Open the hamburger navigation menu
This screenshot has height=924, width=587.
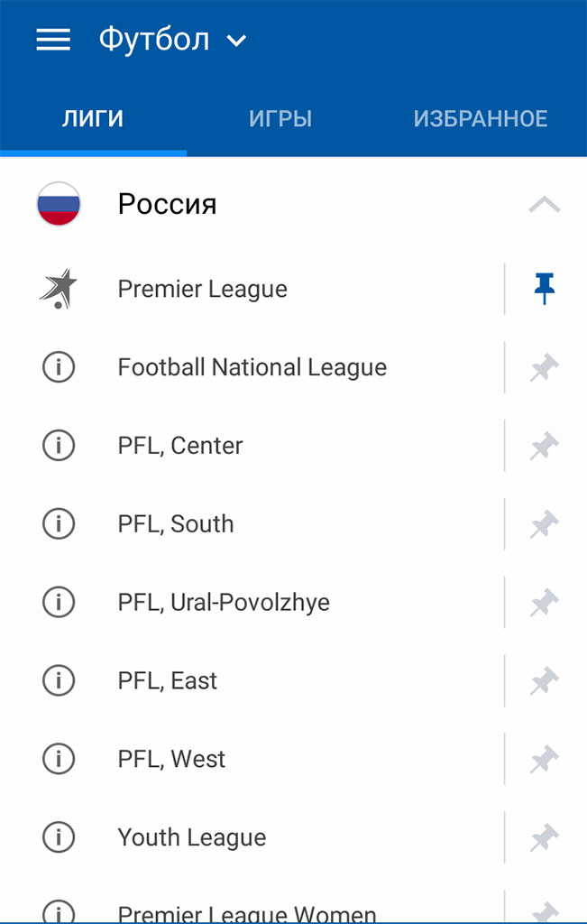click(53, 40)
